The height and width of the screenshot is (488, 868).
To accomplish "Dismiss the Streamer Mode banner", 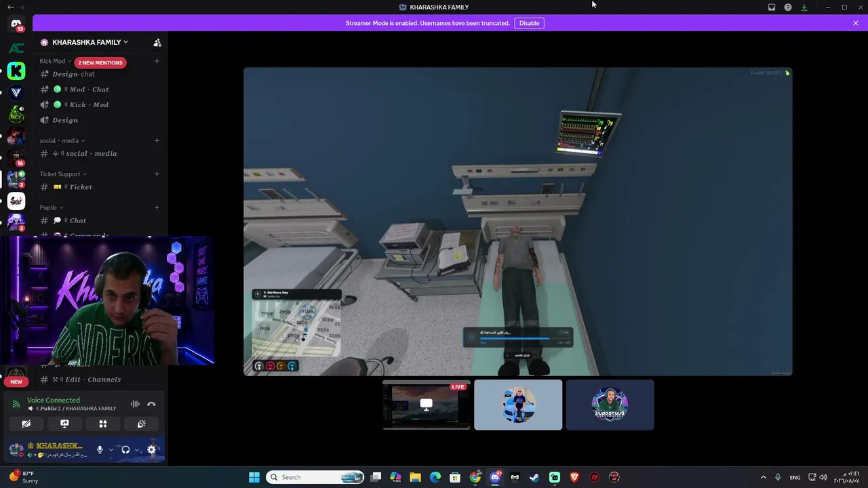I will pos(856,23).
